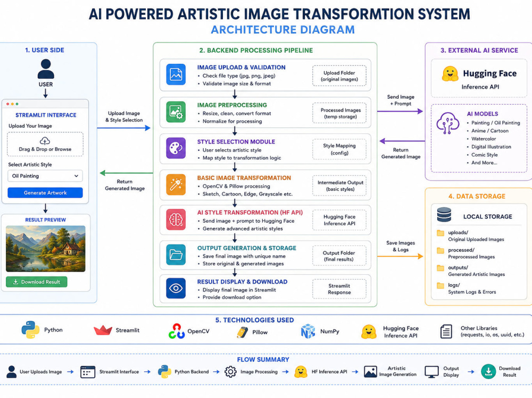The height and width of the screenshot is (398, 532).
Task: Click the Flow Summary Artistic Image Generation picture icon
Action: (x=370, y=371)
